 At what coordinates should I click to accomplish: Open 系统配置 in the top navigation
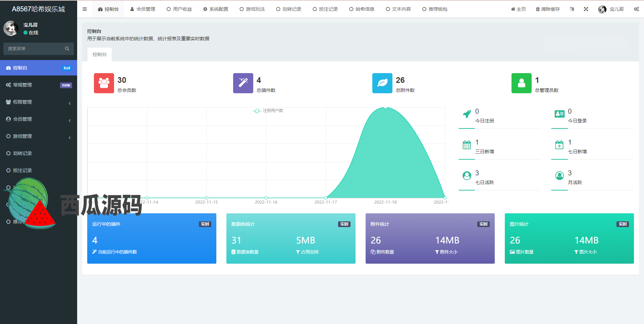coord(216,9)
